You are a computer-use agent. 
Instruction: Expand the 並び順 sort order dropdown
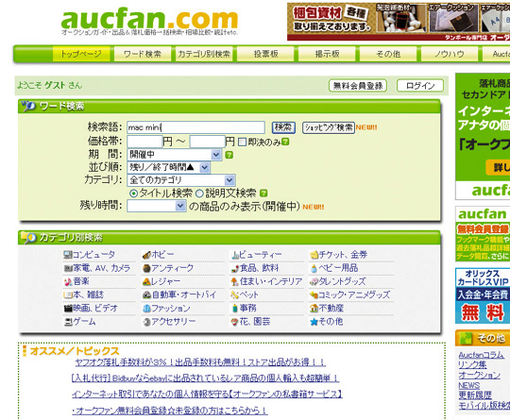[168, 167]
